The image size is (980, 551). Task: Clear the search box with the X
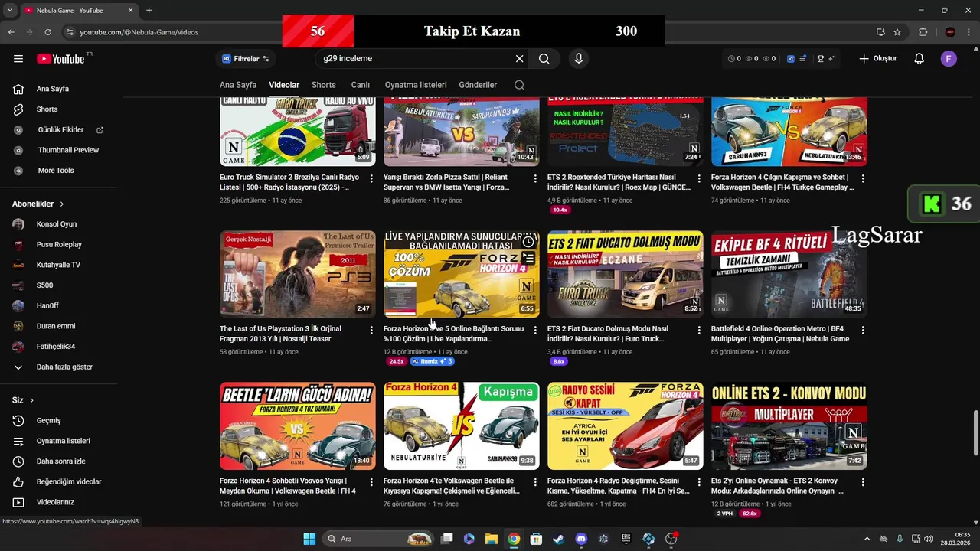(x=519, y=58)
